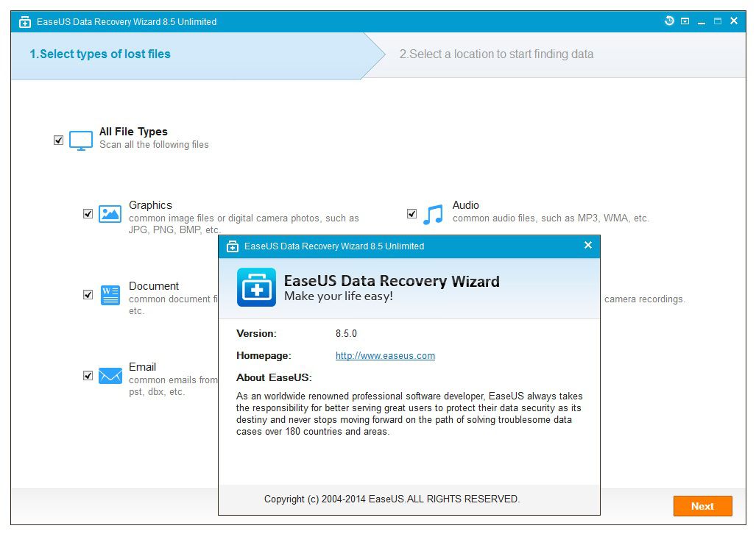Click the Email envelope icon
This screenshot has height=534, width=756.
pos(110,375)
